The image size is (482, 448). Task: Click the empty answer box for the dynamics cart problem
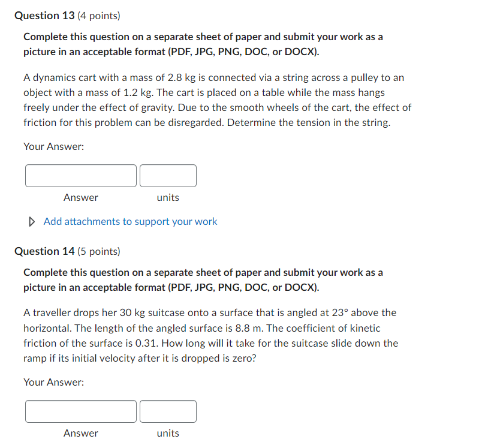[x=80, y=175]
